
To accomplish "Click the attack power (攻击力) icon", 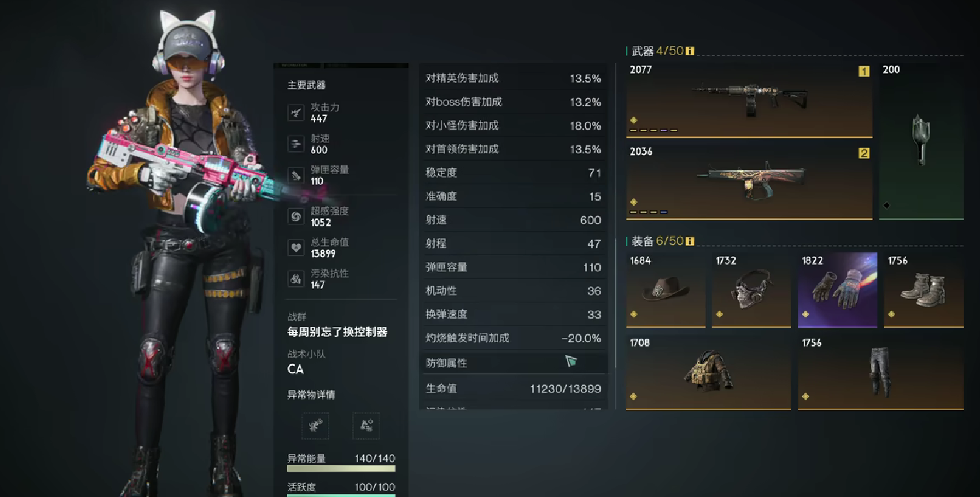I will (296, 113).
